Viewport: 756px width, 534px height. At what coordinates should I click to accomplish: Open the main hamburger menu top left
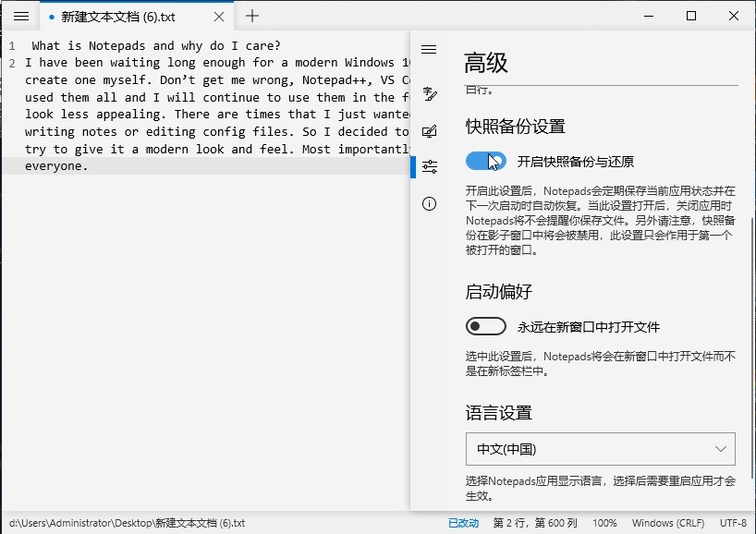click(x=19, y=16)
